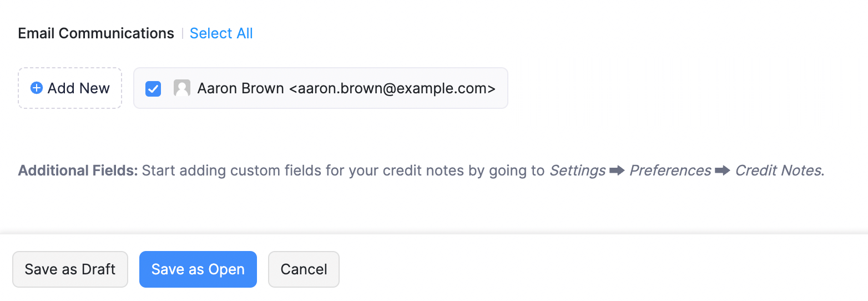Click the divider before Select All
This screenshot has width=868, height=301.
coord(182,33)
